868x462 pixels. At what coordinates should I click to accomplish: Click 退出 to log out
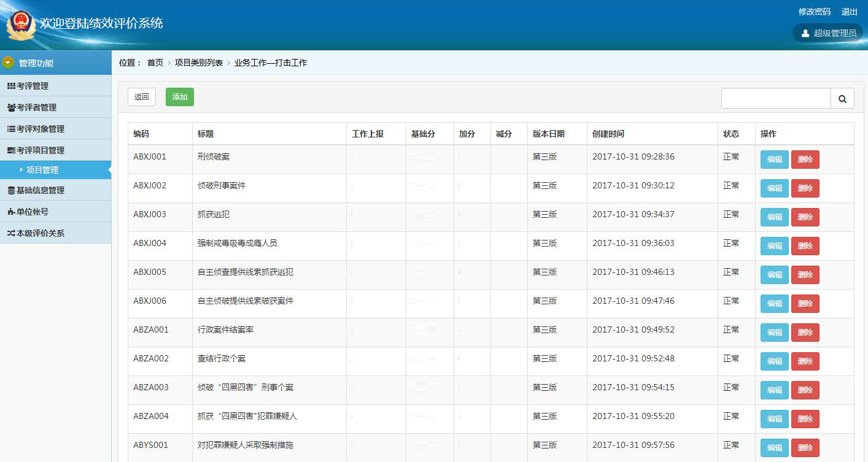[x=849, y=12]
